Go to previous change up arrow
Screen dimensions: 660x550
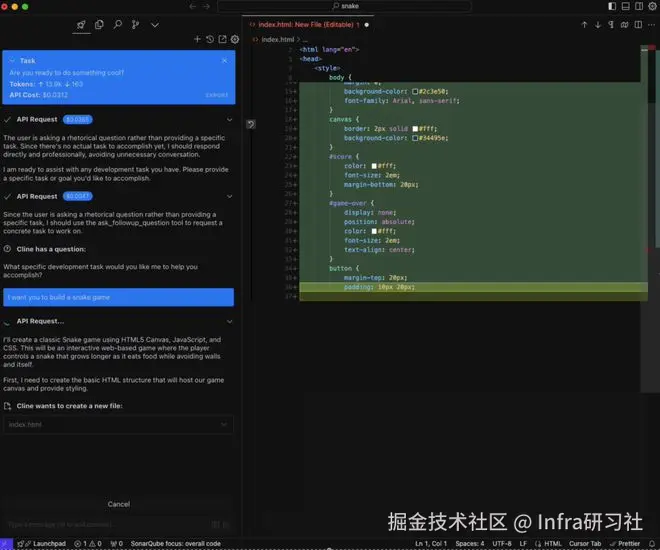(x=584, y=25)
